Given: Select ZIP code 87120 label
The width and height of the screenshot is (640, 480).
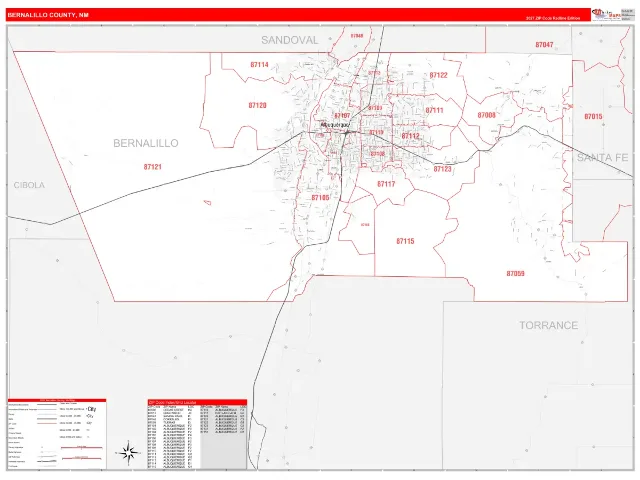Looking at the screenshot, I should click(x=258, y=105).
